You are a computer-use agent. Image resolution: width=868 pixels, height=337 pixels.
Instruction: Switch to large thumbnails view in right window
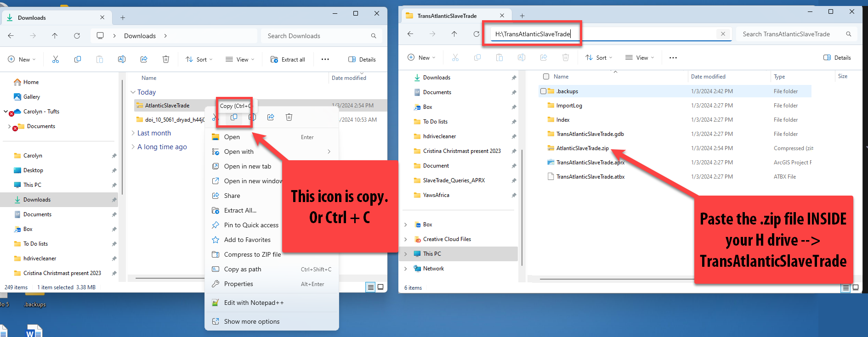[x=856, y=287]
